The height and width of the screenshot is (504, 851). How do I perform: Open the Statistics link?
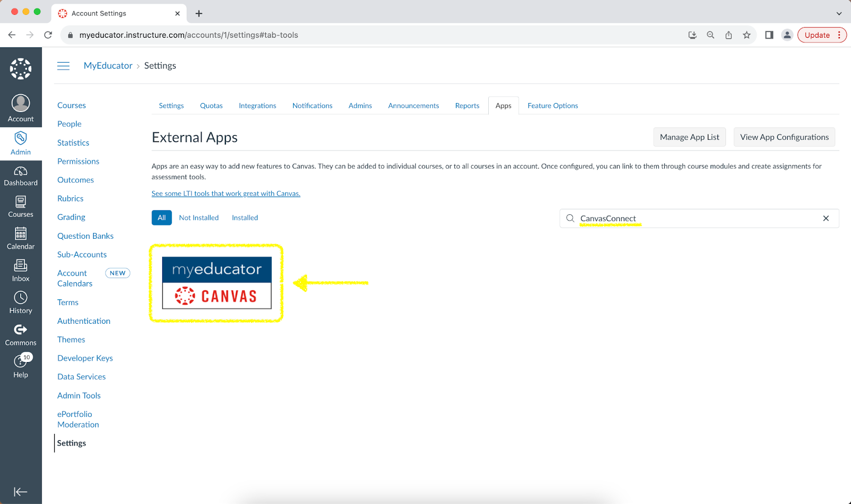click(73, 142)
